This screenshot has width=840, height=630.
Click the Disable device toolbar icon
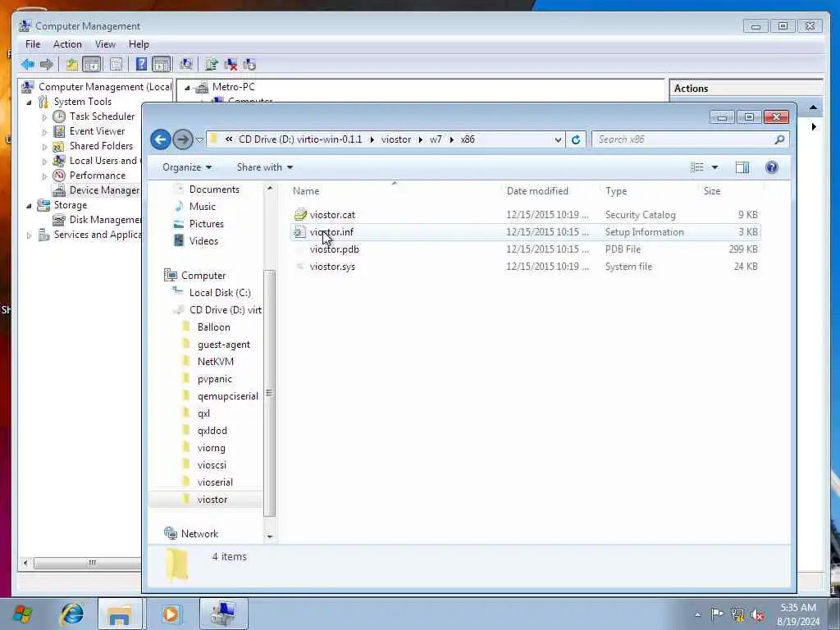(249, 65)
